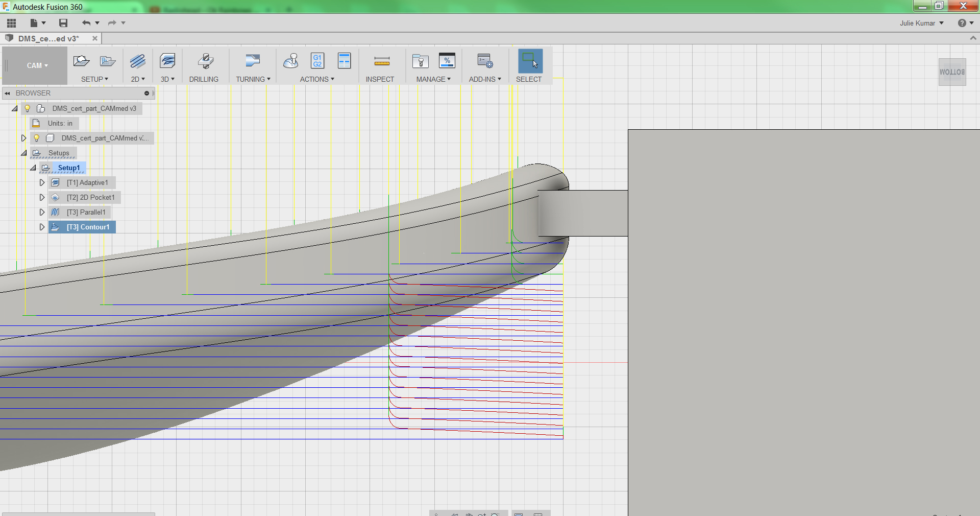Viewport: 980px width, 516px height.
Task: Open the ADD-INS dropdown menu
Action: click(485, 79)
